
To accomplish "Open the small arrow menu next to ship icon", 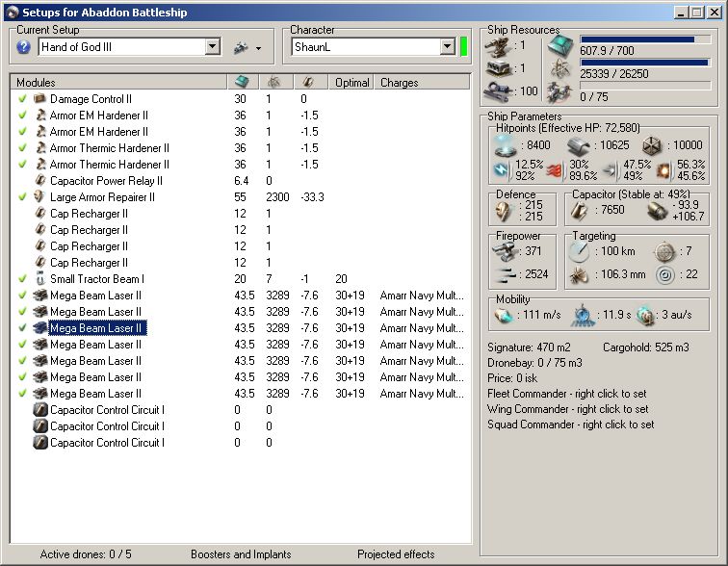I will click(x=258, y=48).
